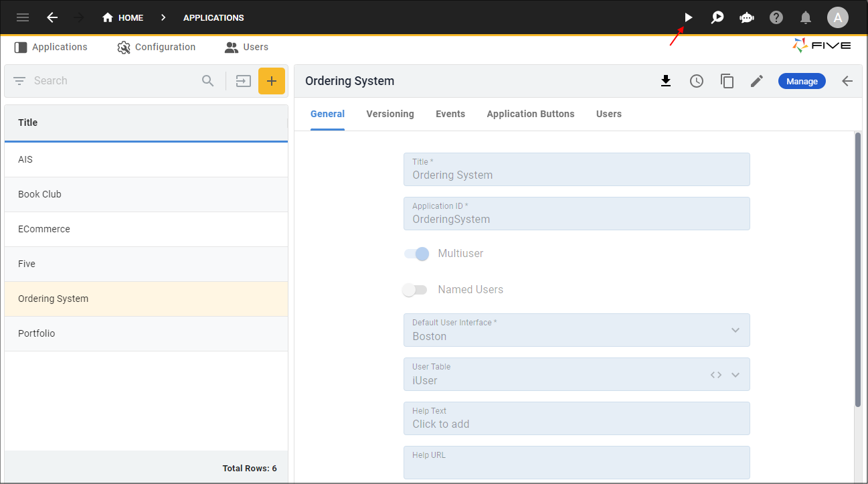Toggle the Named Users switch
Viewport: 868px width, 484px height.
pos(414,290)
